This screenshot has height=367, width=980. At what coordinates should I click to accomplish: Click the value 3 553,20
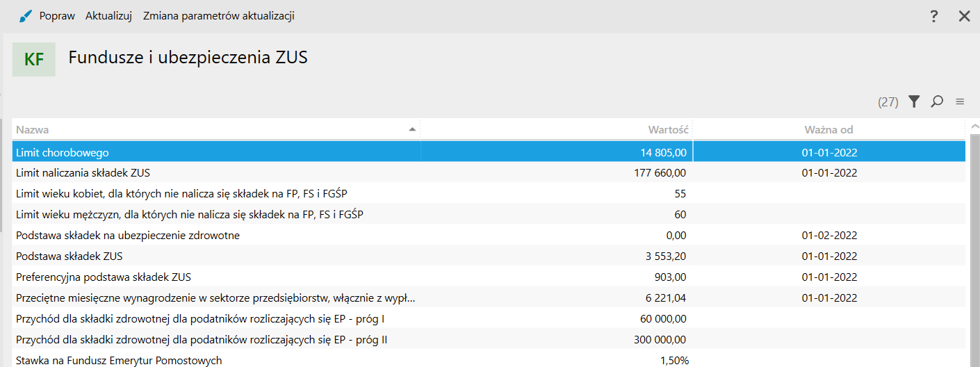click(x=667, y=256)
